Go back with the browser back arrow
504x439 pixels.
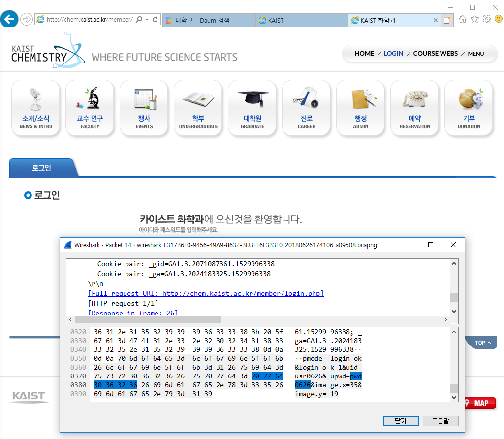(x=9, y=19)
